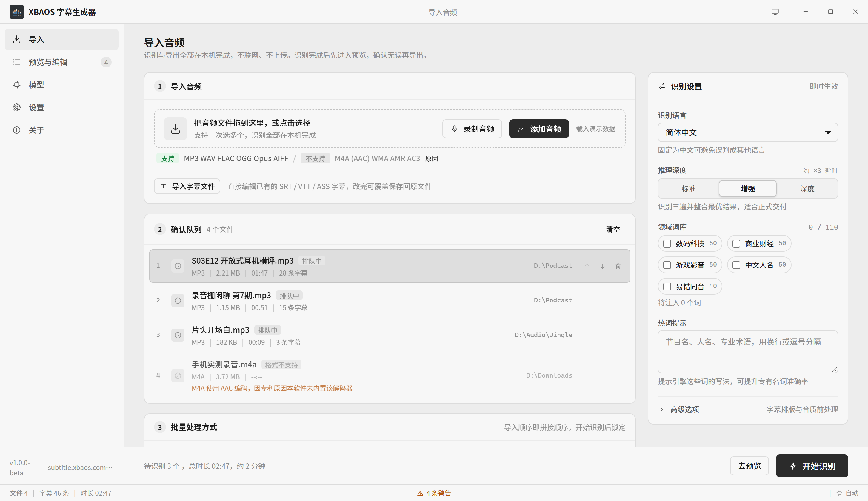Click the M4A AAC codec error message

pyautogui.click(x=272, y=388)
